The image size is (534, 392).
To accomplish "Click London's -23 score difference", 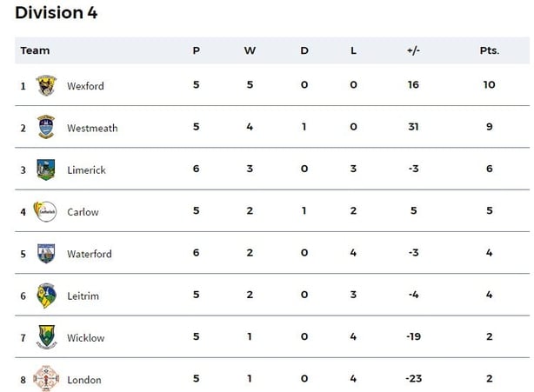I will (x=412, y=379).
